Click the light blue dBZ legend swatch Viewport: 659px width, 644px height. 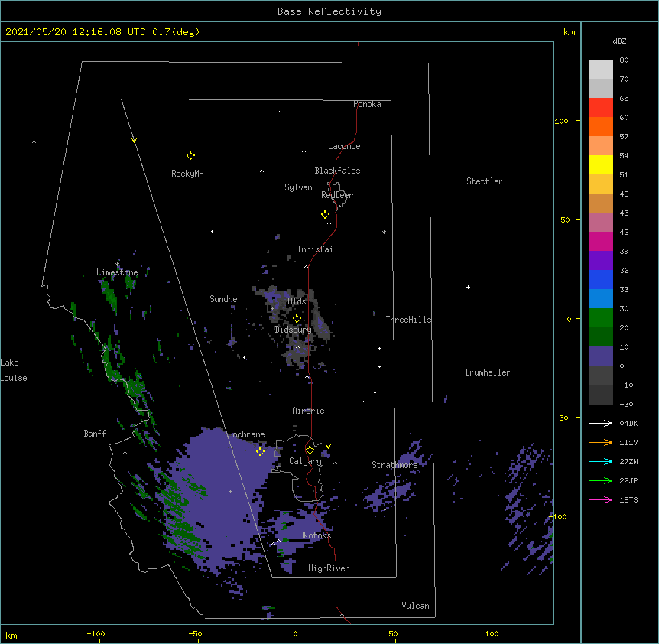pos(601,299)
